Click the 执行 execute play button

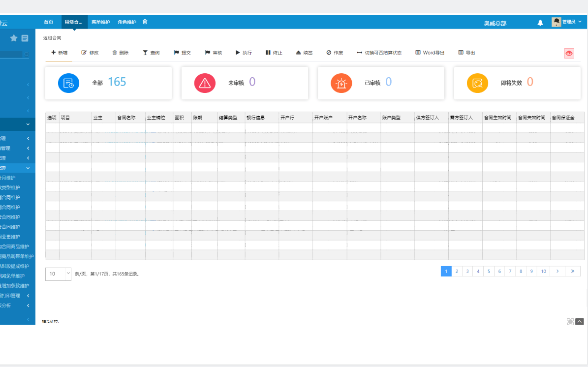pyautogui.click(x=244, y=53)
